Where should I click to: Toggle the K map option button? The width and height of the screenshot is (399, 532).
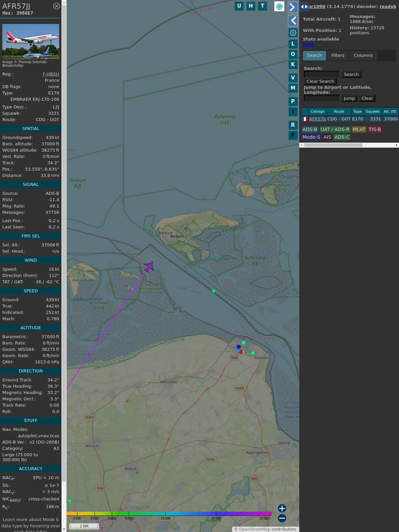click(293, 64)
